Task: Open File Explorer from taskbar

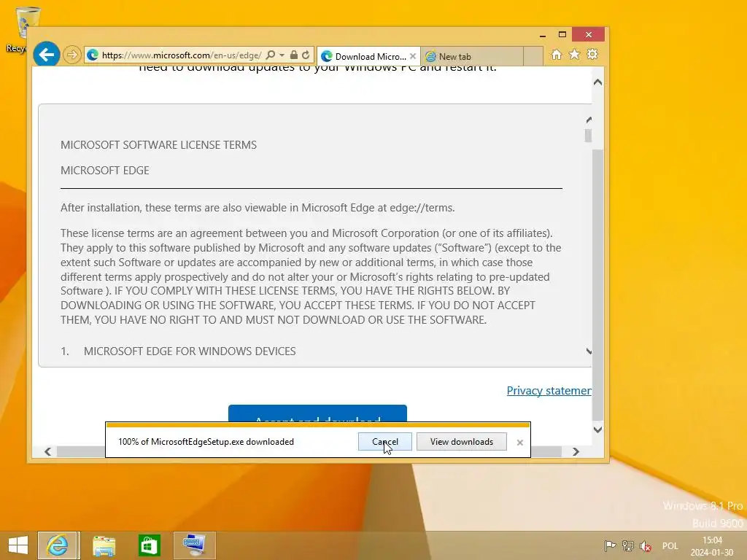Action: point(104,545)
